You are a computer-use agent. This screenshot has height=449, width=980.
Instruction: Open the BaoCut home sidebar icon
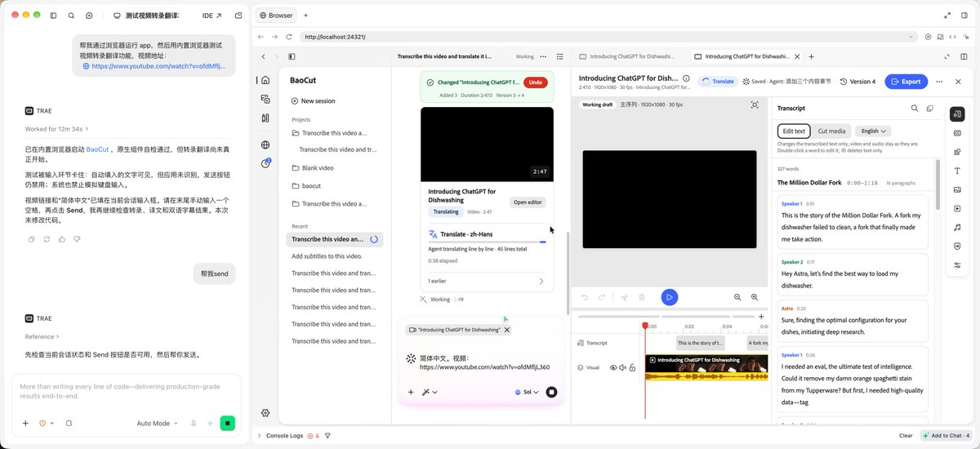click(265, 80)
